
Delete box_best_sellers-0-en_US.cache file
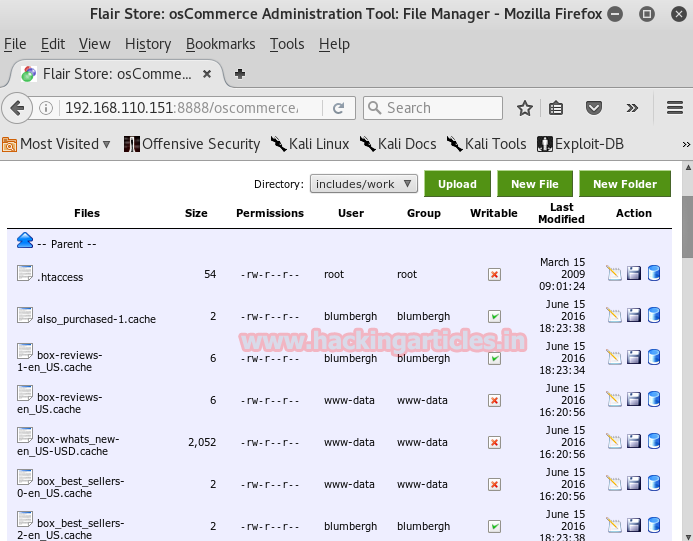click(x=654, y=484)
